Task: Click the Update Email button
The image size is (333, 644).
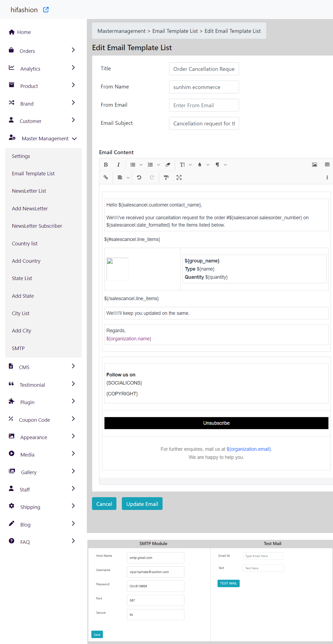Action: (x=142, y=504)
